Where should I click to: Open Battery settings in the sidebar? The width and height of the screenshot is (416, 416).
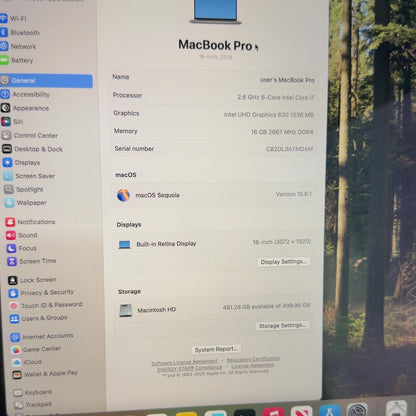pos(17,60)
